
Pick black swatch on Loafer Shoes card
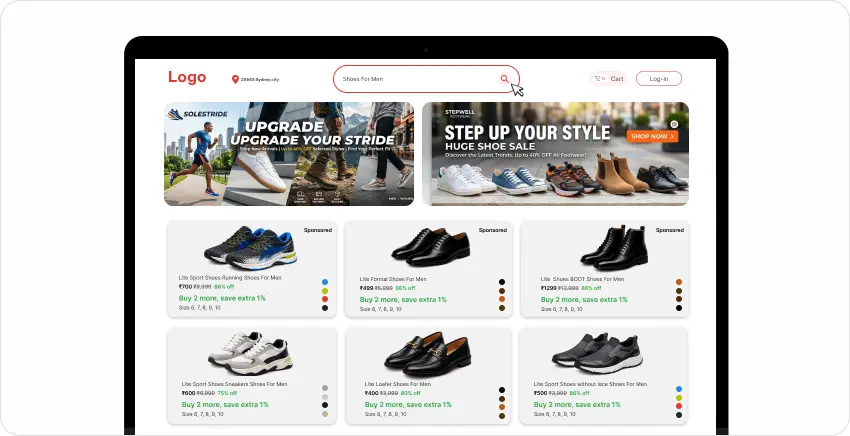click(x=502, y=390)
